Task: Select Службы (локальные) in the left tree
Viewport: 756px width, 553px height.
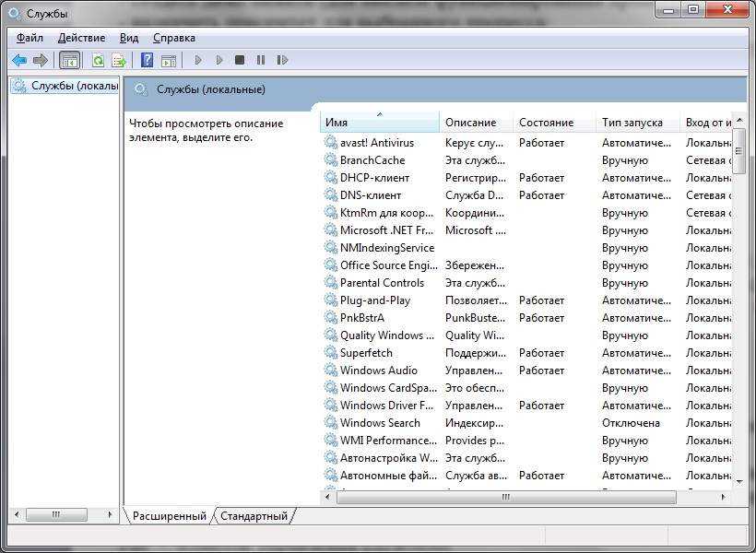Action: point(72,86)
